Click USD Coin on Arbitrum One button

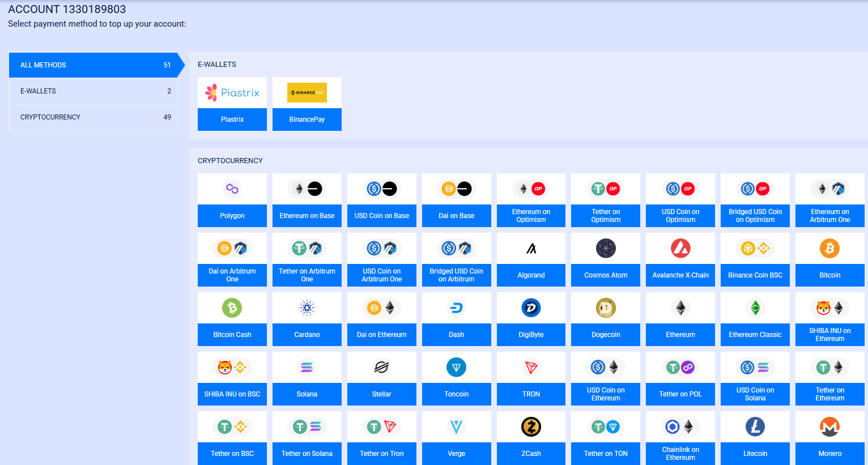click(x=382, y=275)
